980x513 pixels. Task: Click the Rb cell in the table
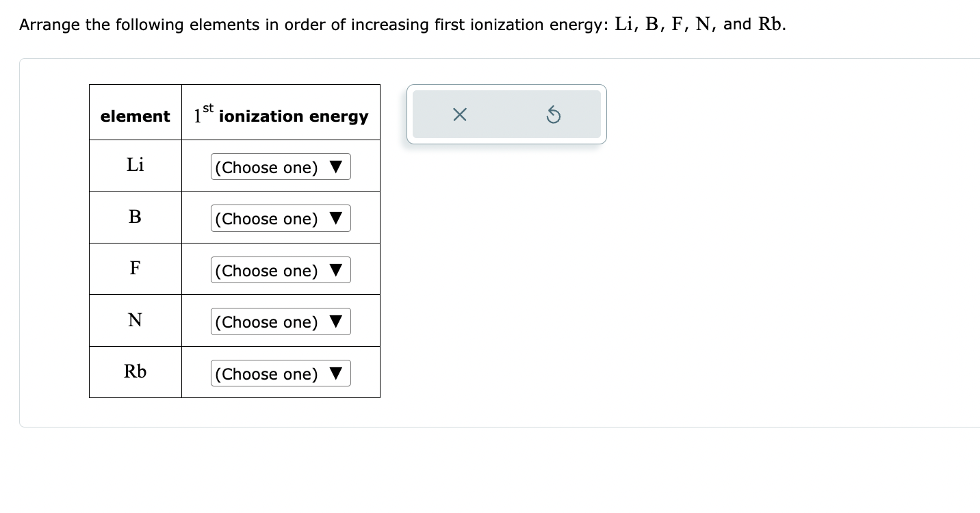point(135,371)
